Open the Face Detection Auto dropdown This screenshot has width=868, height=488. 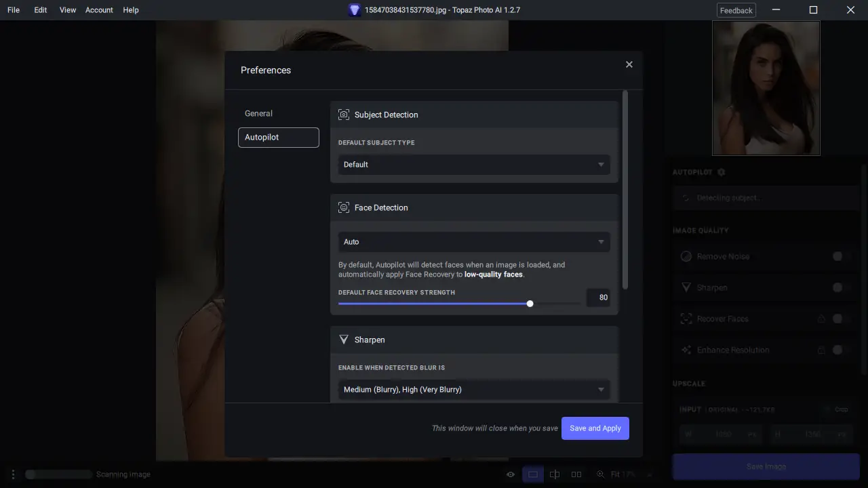click(474, 242)
